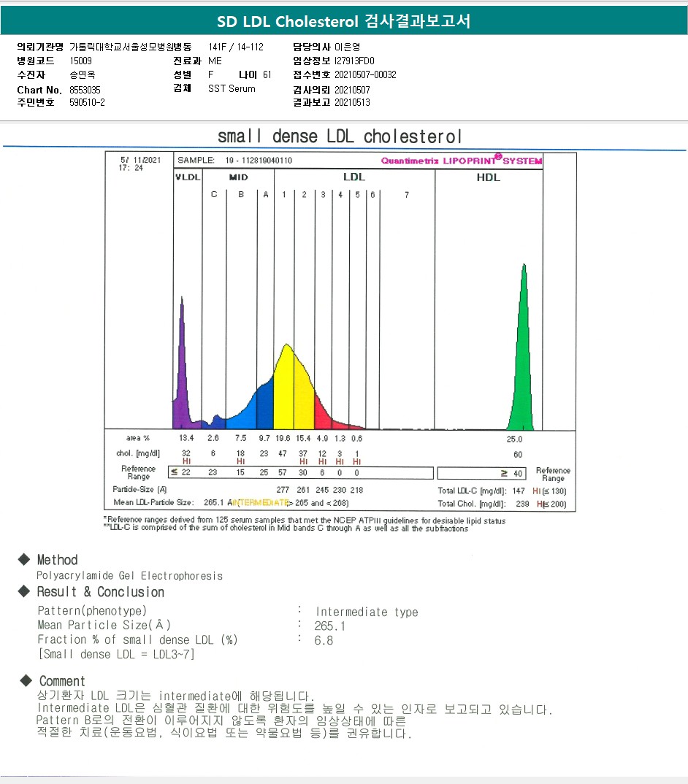Click the HDL reference range '≥ 40'
Viewport: 688px width, 784px height.
coord(512,474)
